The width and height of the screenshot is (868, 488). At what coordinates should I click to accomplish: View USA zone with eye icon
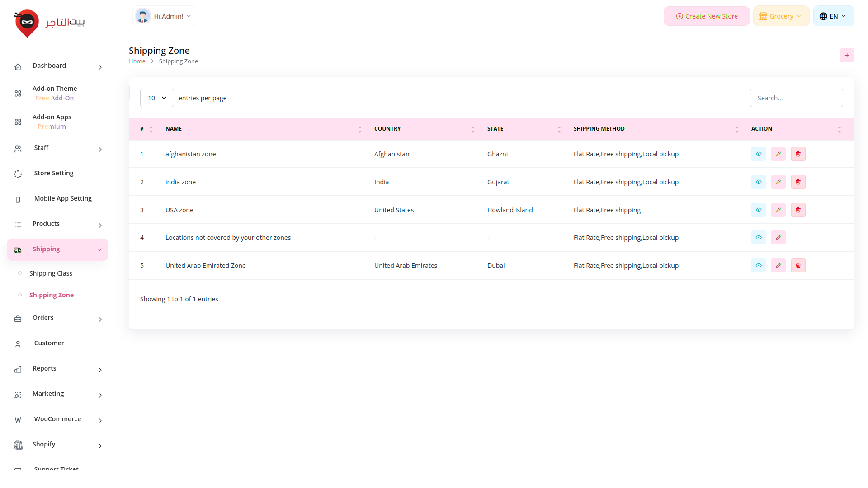point(758,210)
